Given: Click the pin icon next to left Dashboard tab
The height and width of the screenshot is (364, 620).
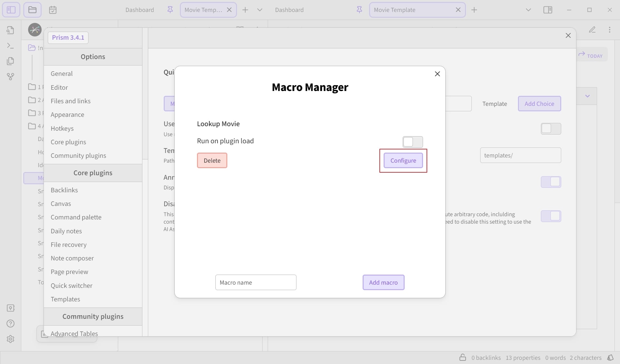Looking at the screenshot, I should [170, 10].
